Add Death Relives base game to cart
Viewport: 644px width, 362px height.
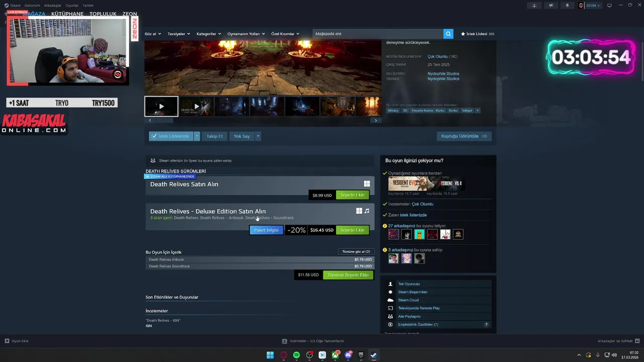coord(352,195)
